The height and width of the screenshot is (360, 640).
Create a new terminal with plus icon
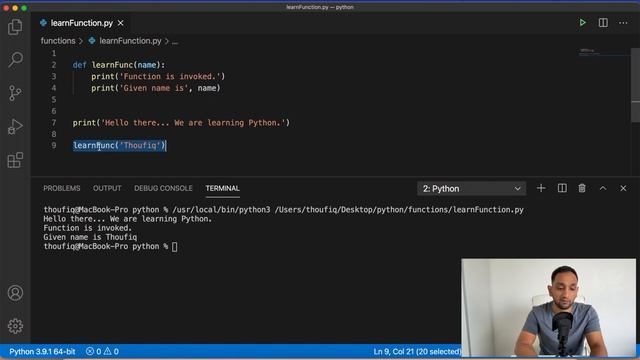click(541, 188)
